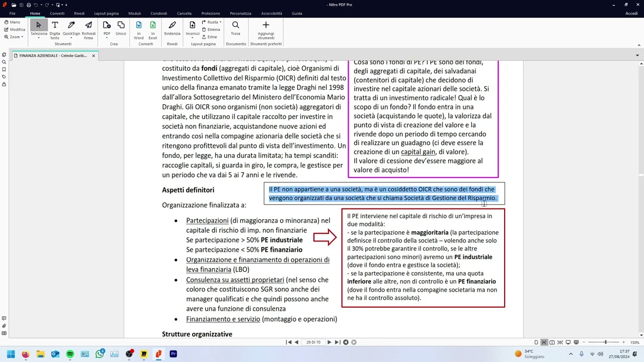Click the redo arrow in quick access toolbar

pos(47,5)
